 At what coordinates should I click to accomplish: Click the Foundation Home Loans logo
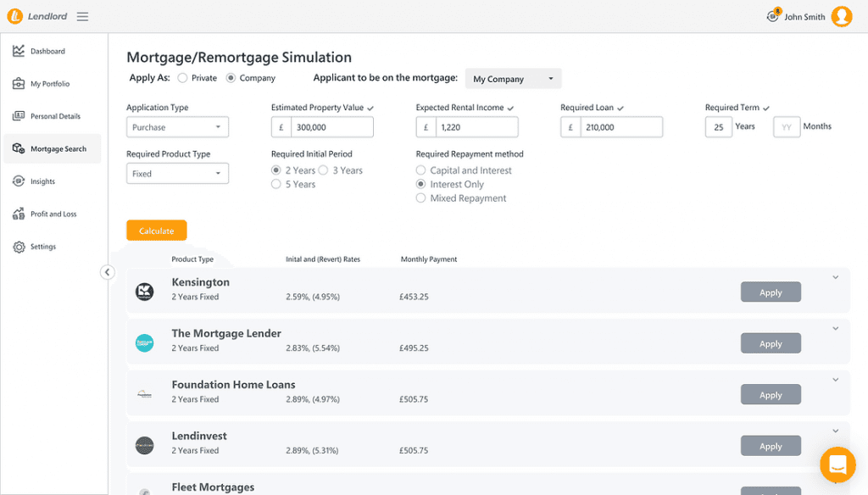click(x=144, y=394)
